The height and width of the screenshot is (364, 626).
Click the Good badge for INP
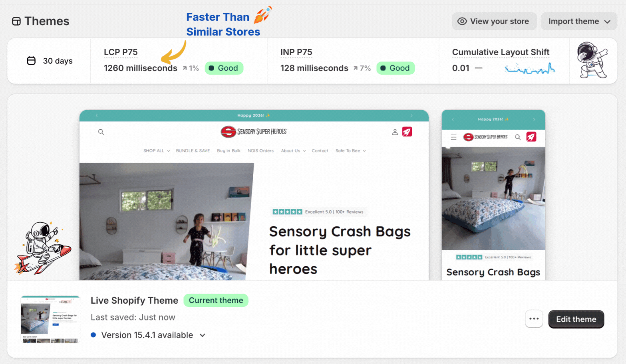click(395, 68)
